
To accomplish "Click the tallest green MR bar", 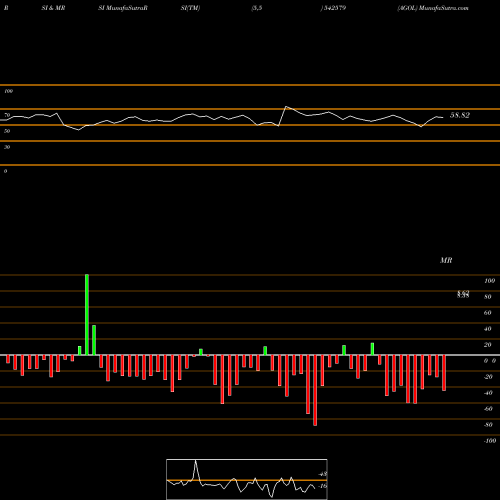I will pos(87,315).
